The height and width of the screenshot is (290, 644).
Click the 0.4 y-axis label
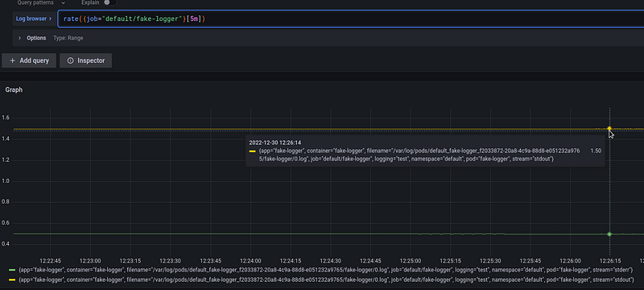[6, 244]
